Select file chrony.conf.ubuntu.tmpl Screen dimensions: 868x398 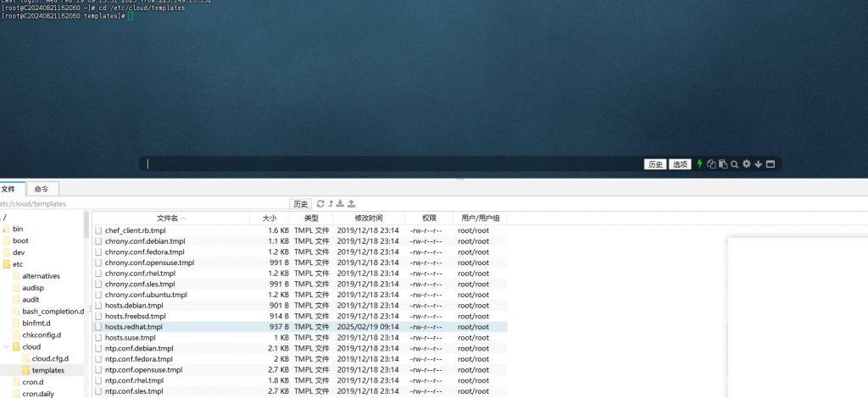click(x=146, y=295)
